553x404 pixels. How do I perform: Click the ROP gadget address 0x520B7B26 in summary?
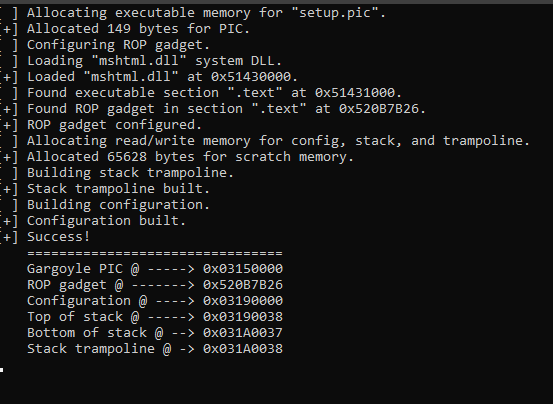click(x=243, y=284)
